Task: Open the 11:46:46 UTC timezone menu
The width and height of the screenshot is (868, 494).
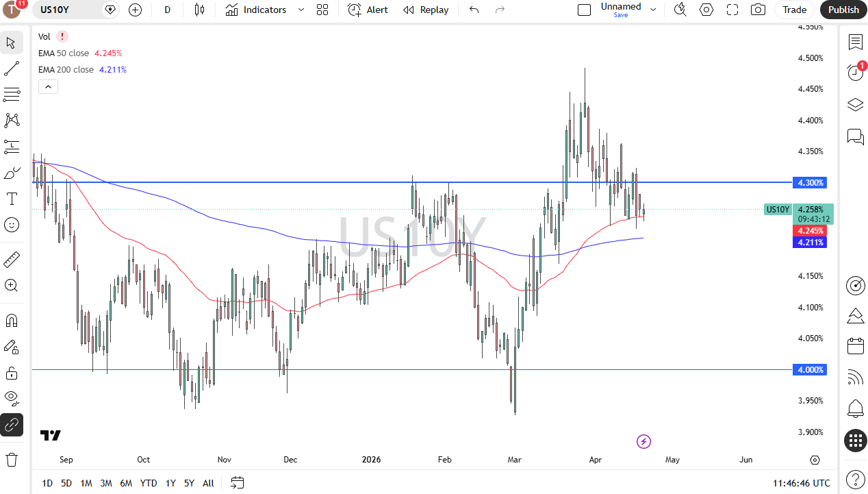Action: pos(802,483)
